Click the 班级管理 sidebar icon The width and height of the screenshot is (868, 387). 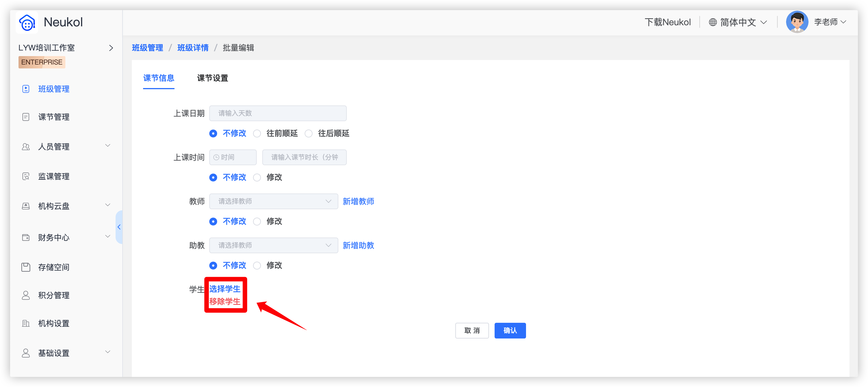(x=26, y=89)
